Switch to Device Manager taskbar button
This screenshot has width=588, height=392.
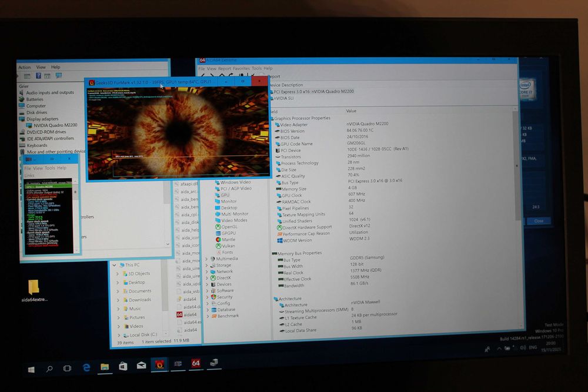pyautogui.click(x=214, y=363)
